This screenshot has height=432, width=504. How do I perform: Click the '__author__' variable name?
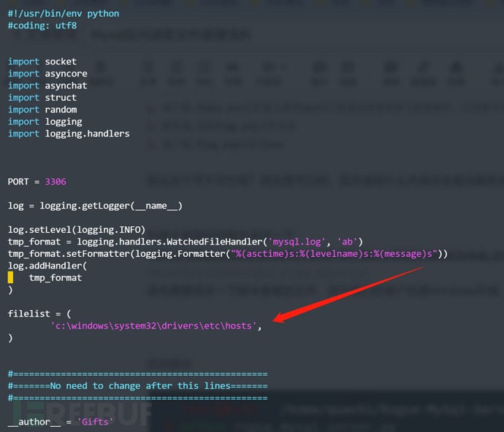point(34,422)
